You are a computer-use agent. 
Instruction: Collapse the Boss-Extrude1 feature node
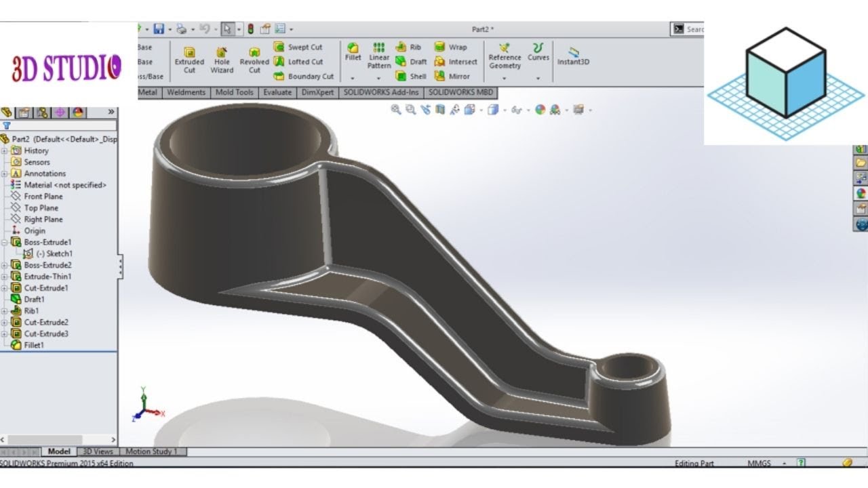4,242
